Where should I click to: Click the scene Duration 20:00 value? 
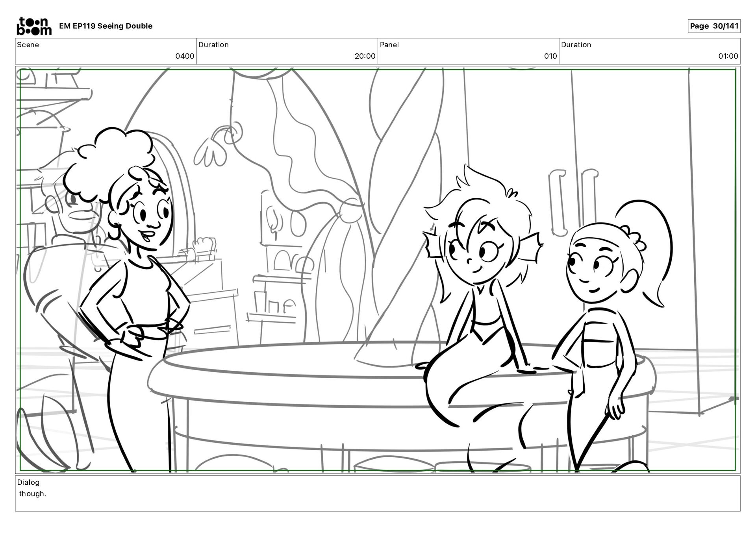(365, 56)
